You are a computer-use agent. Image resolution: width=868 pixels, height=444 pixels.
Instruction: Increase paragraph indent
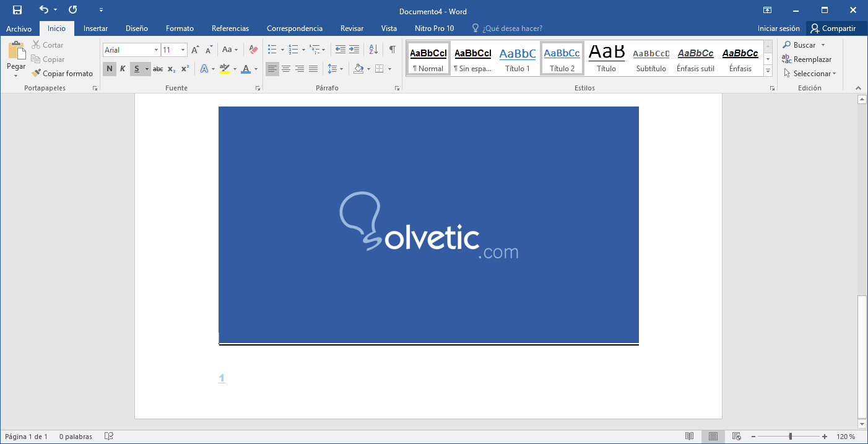[354, 50]
